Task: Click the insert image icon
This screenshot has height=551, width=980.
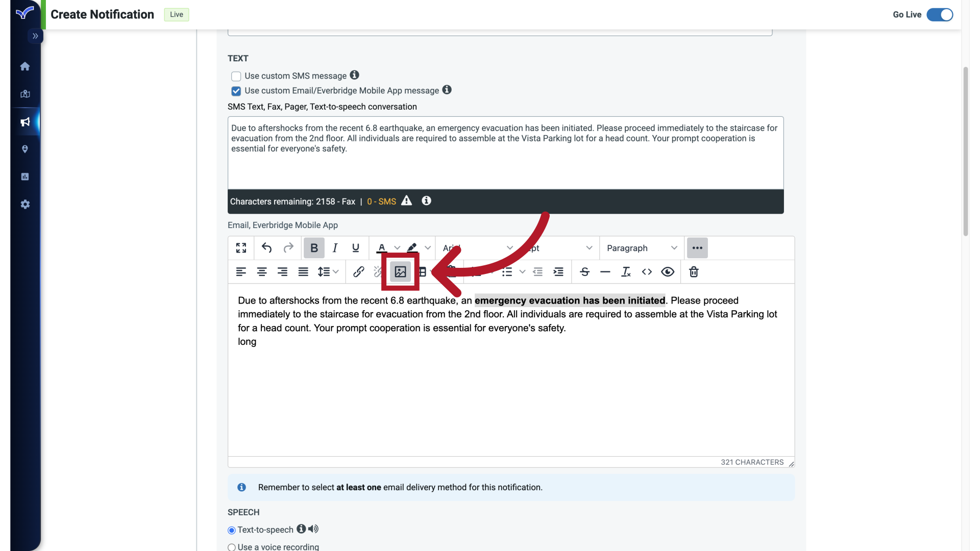Action: point(400,272)
